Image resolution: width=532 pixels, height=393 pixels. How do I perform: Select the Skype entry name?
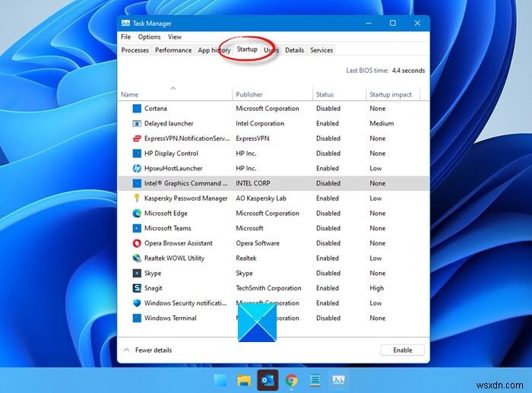153,273
